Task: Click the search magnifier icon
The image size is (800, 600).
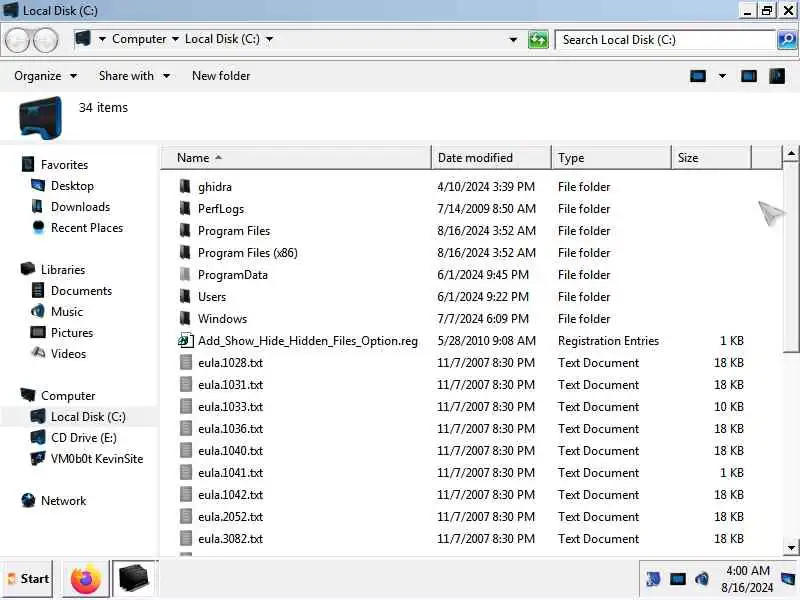Action: [x=787, y=39]
